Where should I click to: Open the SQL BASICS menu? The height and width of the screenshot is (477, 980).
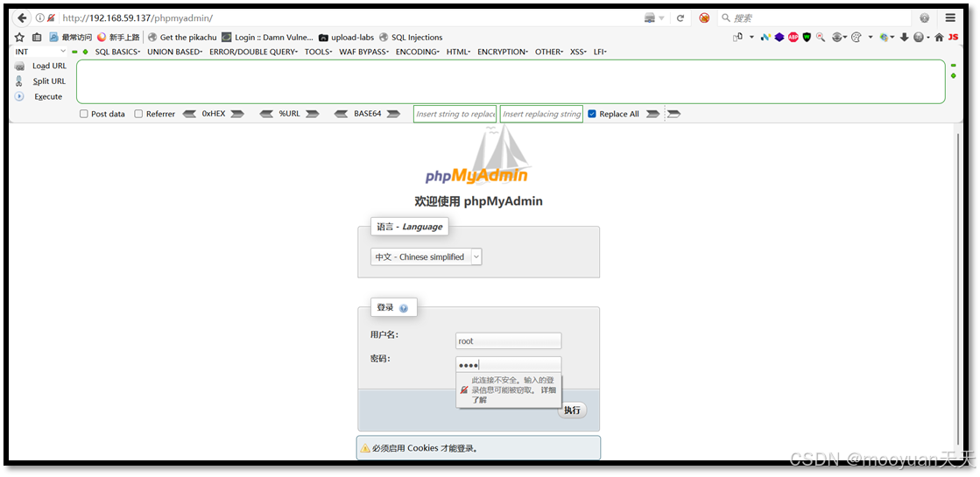(x=117, y=52)
